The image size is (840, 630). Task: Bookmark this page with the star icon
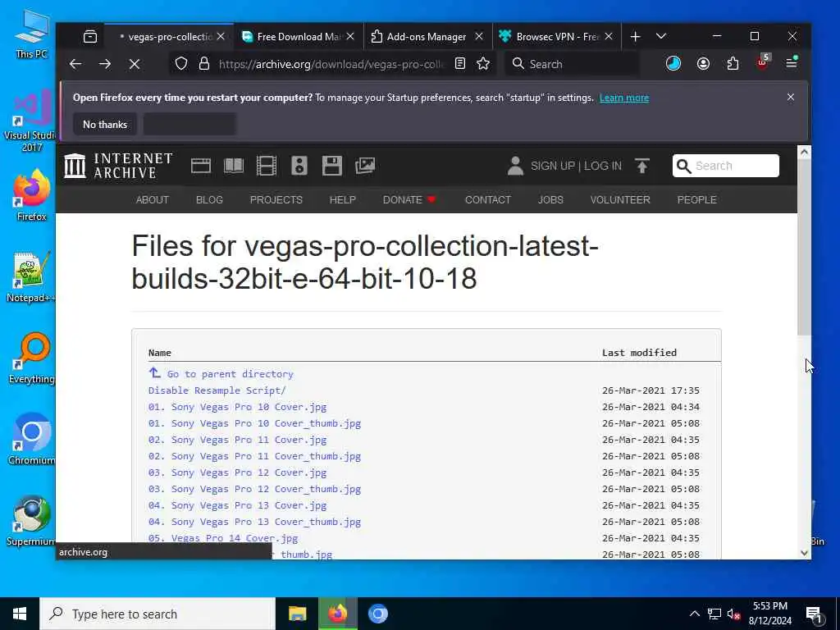[x=483, y=64]
